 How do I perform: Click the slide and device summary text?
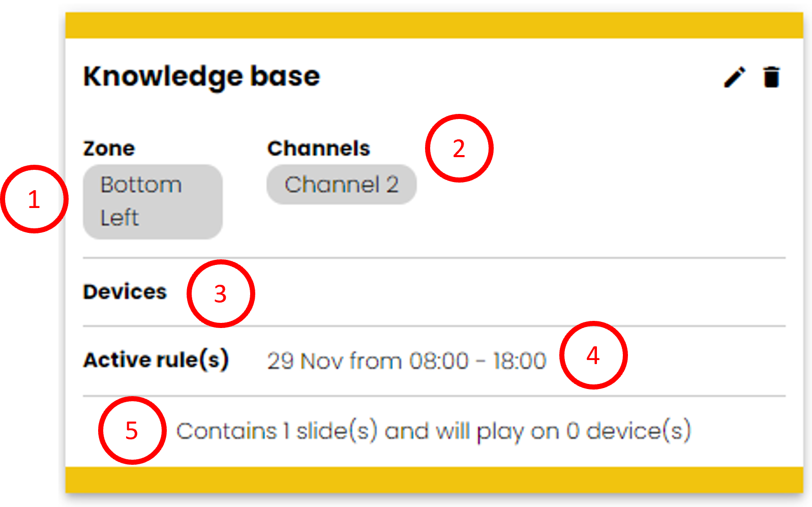click(434, 431)
